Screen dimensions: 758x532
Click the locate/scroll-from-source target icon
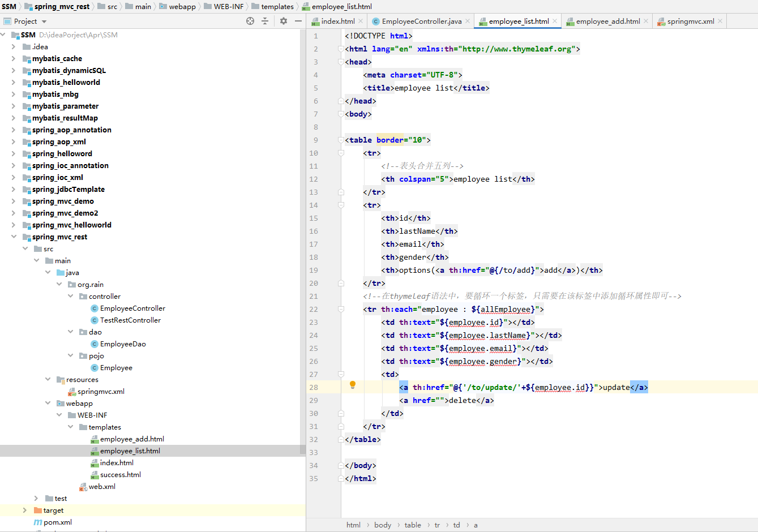pos(250,21)
